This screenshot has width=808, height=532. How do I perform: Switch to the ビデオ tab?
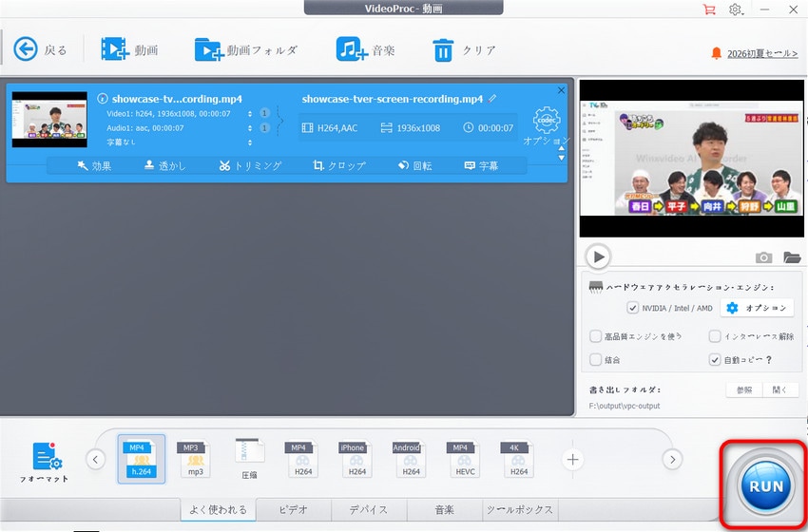[293, 510]
